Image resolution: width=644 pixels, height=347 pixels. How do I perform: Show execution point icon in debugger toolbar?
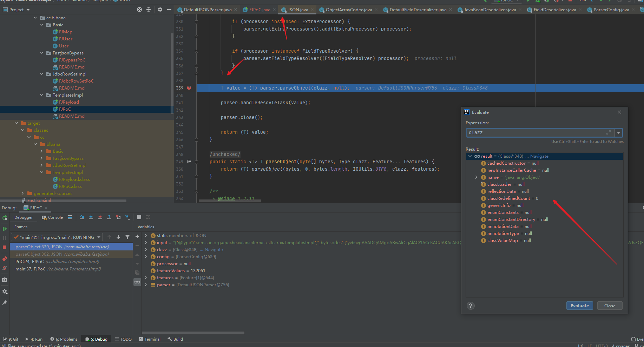click(70, 217)
